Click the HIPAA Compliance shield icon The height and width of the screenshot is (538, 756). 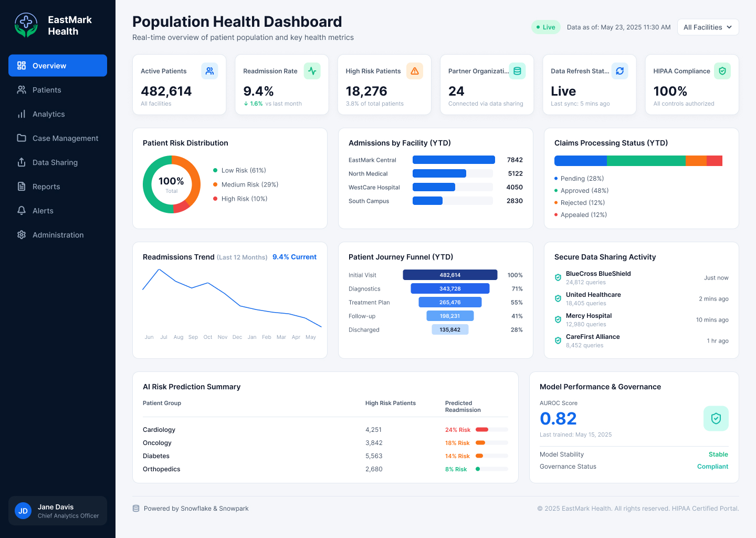click(722, 71)
